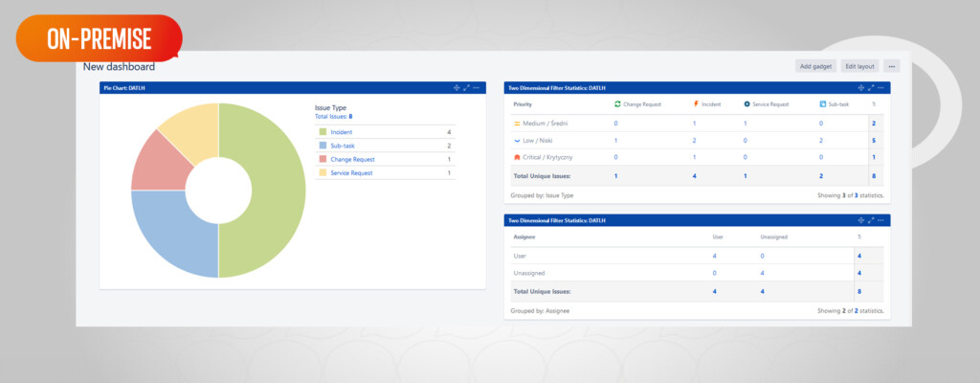This screenshot has height=383, width=980.
Task: Open Assignee statistics gadget options menu
Action: pos(880,220)
